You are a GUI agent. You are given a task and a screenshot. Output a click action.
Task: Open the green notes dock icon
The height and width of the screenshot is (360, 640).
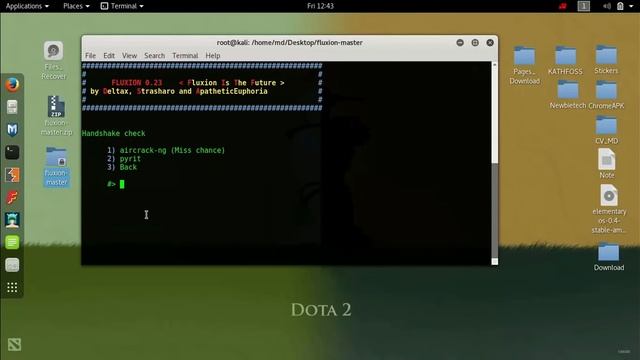[x=12, y=242]
